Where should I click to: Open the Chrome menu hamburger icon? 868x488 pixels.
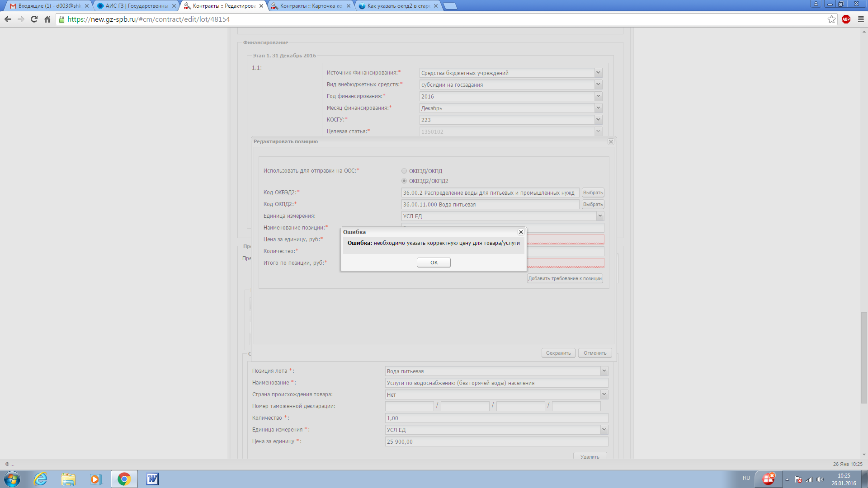[861, 19]
